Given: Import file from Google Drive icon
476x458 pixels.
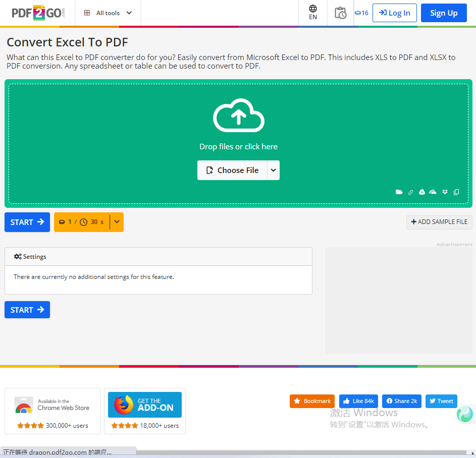Looking at the screenshot, I should pos(421,192).
